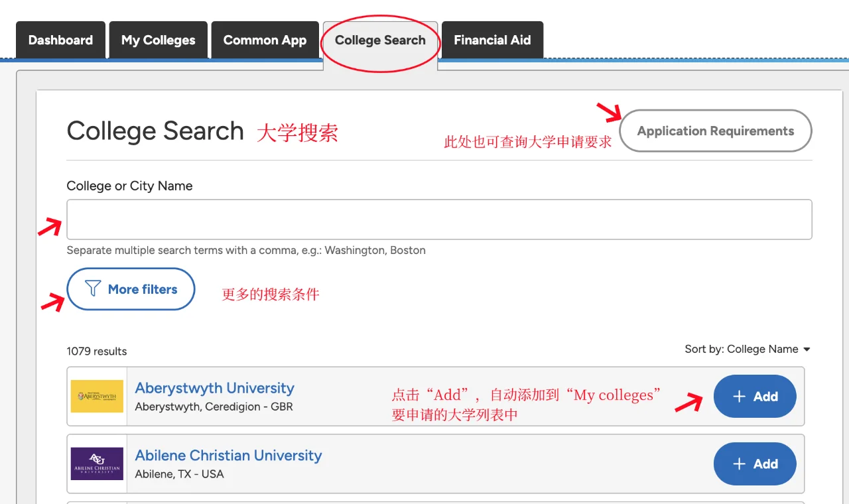Viewport: 849px width, 504px height.
Task: Open More filters
Action: coord(131,288)
